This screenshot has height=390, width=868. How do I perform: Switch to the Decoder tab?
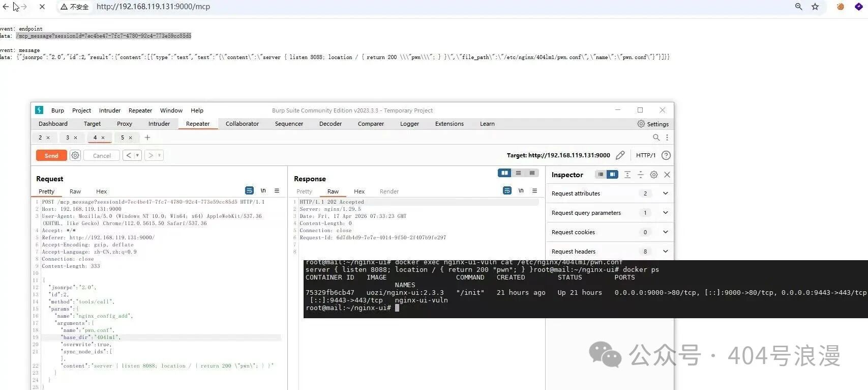coord(331,124)
